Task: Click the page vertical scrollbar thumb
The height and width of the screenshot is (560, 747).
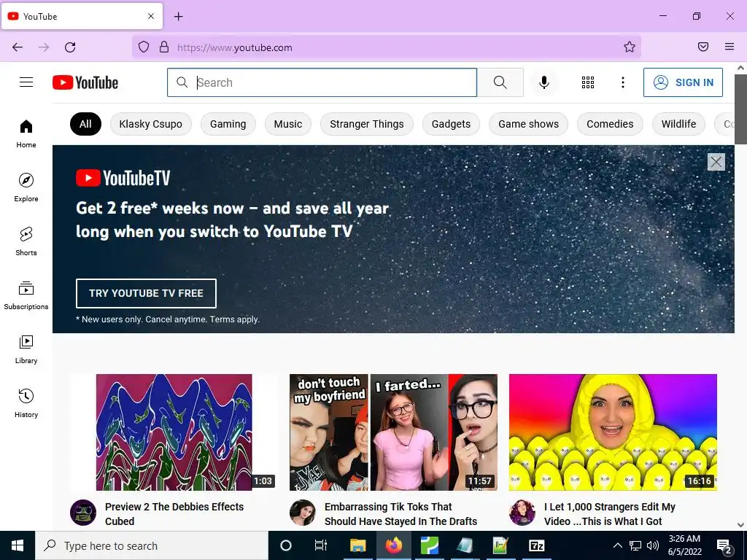Action: [x=740, y=109]
